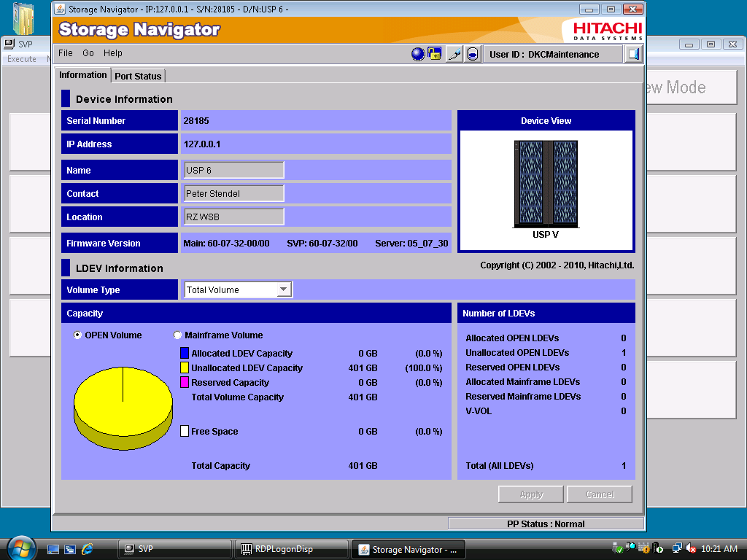Click the Contact text field
This screenshot has width=747, height=560.
[x=233, y=193]
